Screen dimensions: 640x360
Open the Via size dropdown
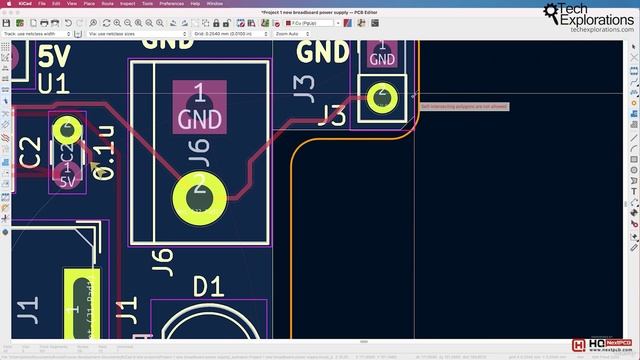[137, 34]
